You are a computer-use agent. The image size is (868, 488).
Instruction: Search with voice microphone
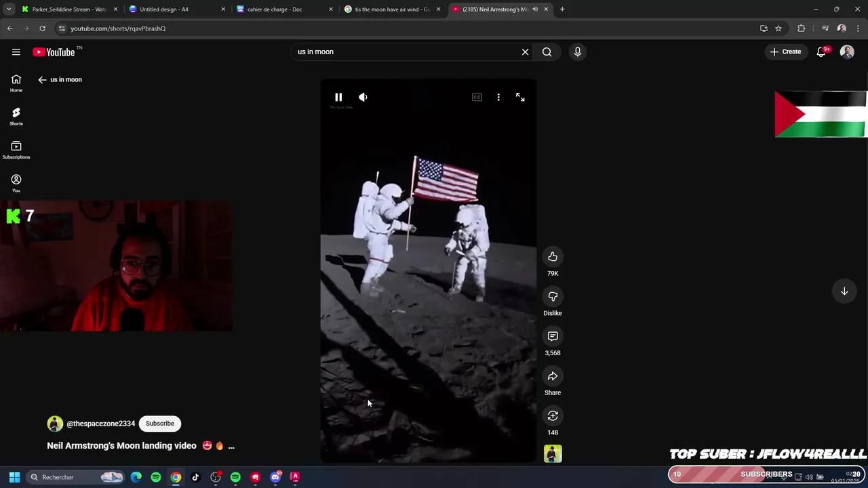578,52
